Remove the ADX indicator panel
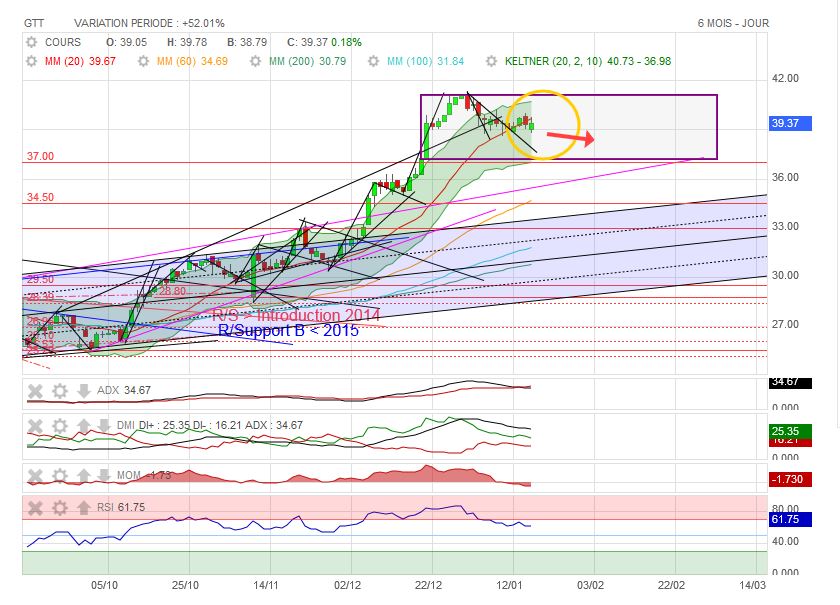The width and height of the screenshot is (840, 605). [35, 391]
